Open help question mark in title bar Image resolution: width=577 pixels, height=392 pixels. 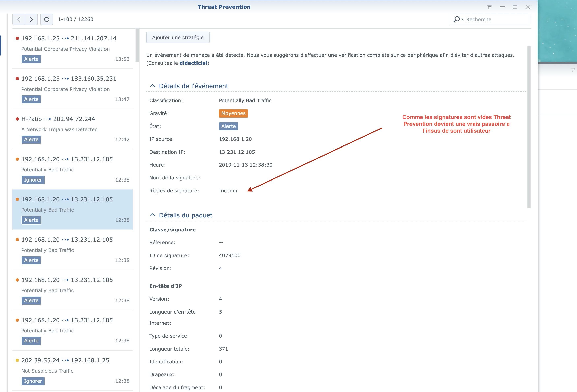[489, 7]
